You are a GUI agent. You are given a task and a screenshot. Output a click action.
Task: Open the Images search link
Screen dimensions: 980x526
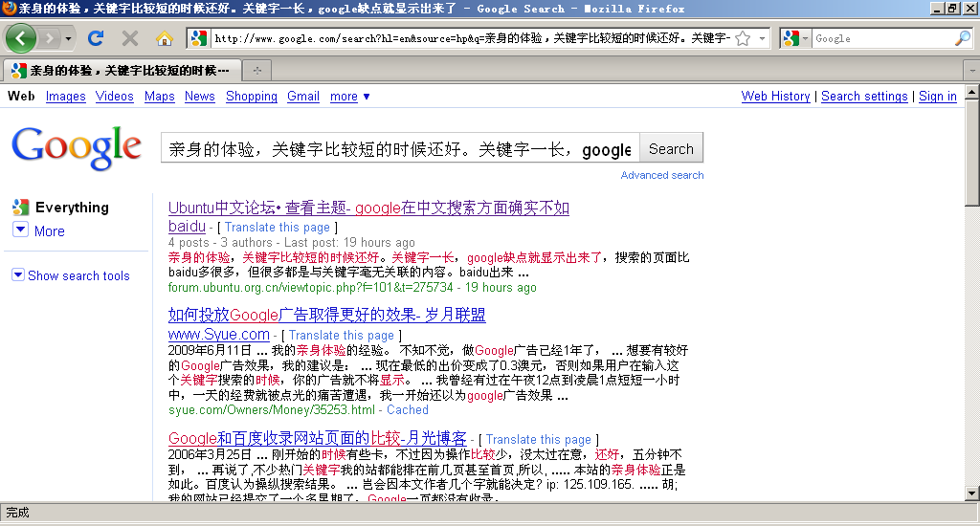tap(66, 97)
